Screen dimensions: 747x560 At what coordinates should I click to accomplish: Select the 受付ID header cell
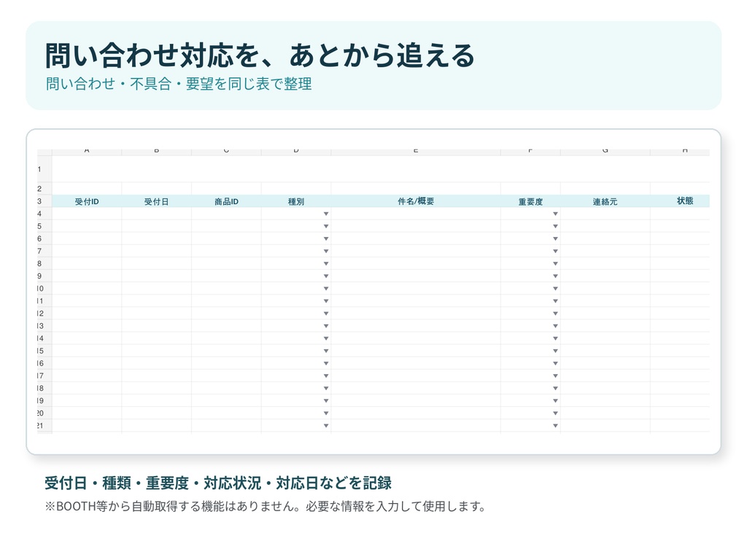[87, 201]
